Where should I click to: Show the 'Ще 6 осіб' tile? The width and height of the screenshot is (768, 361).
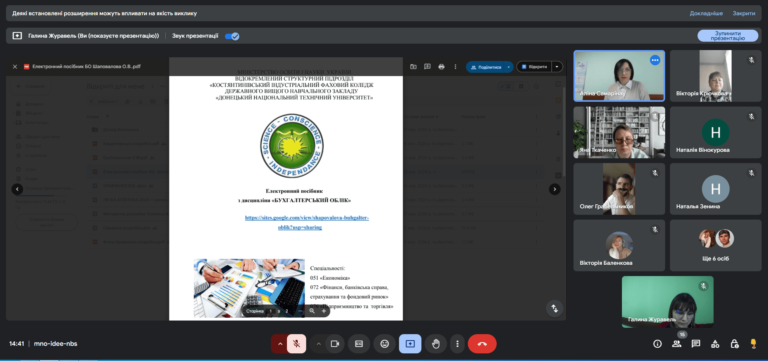point(716,245)
